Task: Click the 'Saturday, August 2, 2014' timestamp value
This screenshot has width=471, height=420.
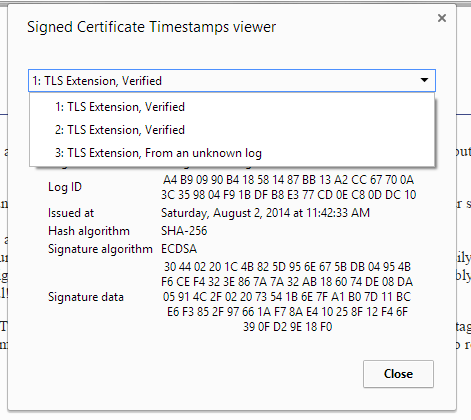Action: click(x=265, y=213)
